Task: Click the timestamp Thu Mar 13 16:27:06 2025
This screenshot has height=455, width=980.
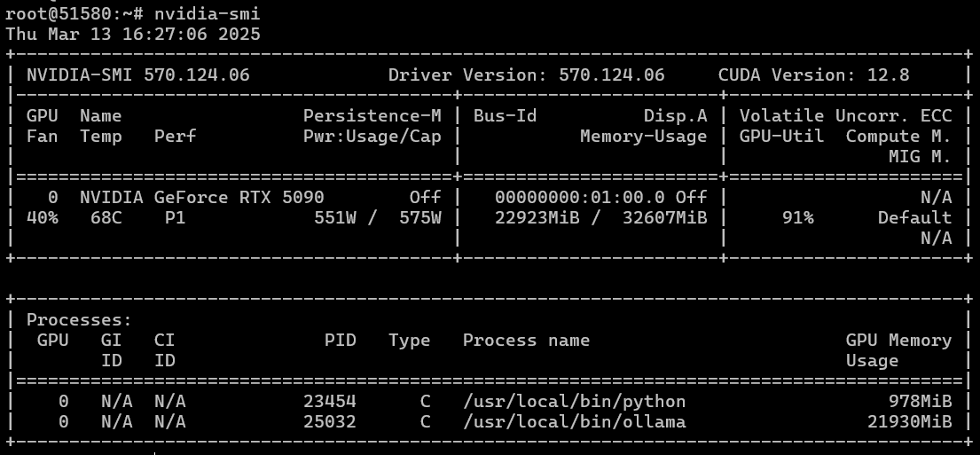Action: [132, 34]
